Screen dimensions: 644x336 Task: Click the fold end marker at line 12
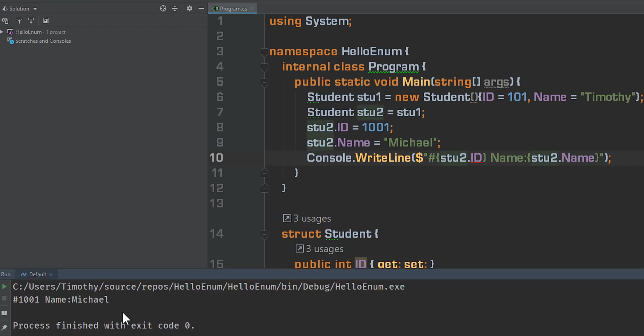click(264, 188)
